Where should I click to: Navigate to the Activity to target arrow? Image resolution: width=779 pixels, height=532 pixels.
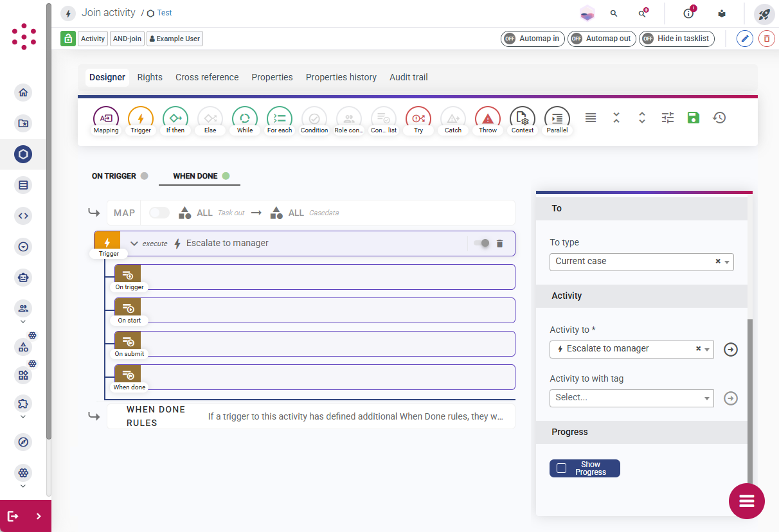[x=731, y=350]
